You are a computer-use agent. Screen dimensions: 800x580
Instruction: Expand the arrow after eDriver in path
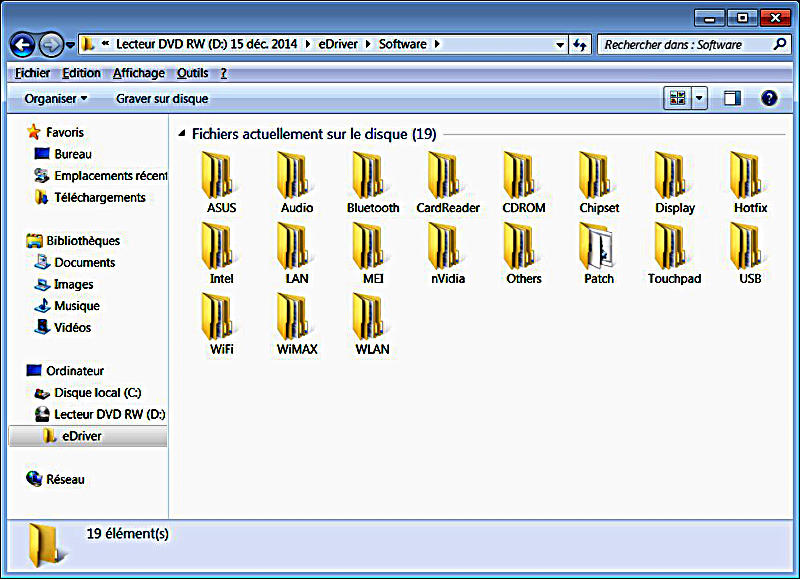click(367, 44)
